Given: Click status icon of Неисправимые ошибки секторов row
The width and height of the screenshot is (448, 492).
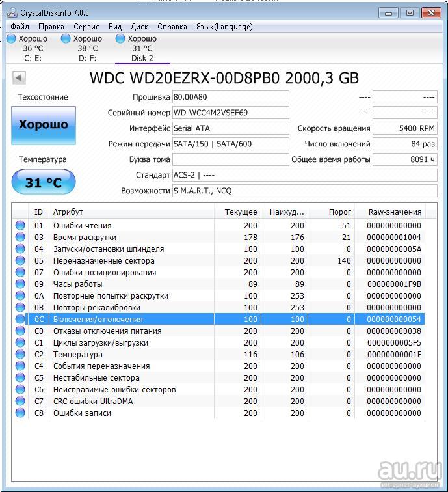Looking at the screenshot, I should (x=20, y=389).
